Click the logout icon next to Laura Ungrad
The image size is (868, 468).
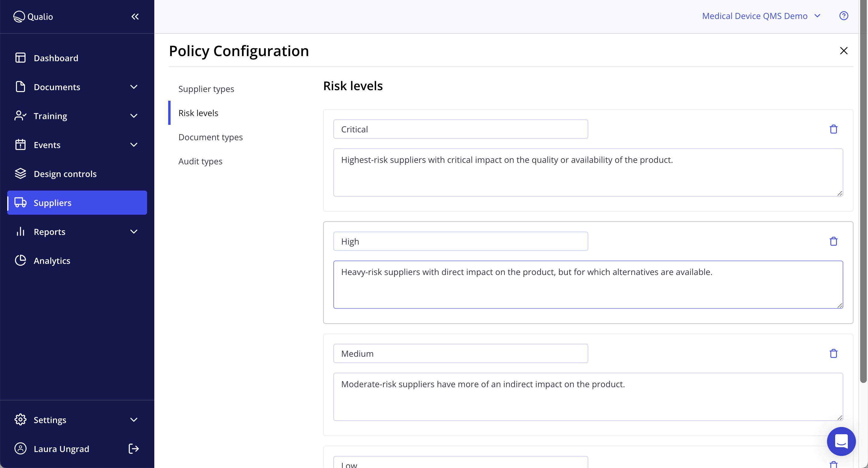tap(134, 449)
